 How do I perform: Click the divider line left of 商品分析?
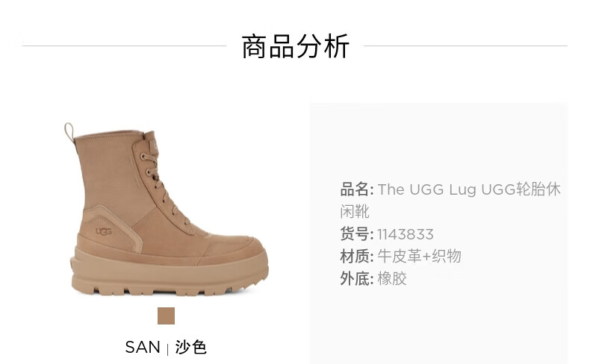click(125, 46)
